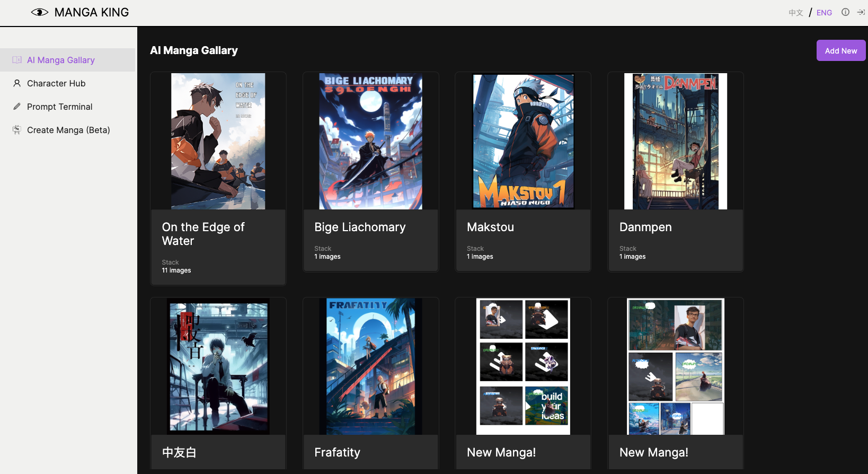The height and width of the screenshot is (474, 868).
Task: Click the Makstou title
Action: click(x=490, y=227)
